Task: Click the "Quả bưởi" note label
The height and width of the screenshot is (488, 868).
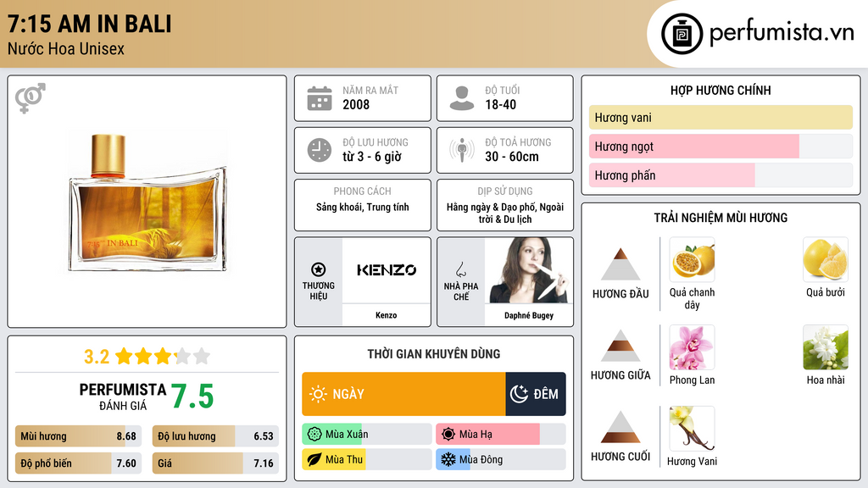Action: click(x=826, y=292)
